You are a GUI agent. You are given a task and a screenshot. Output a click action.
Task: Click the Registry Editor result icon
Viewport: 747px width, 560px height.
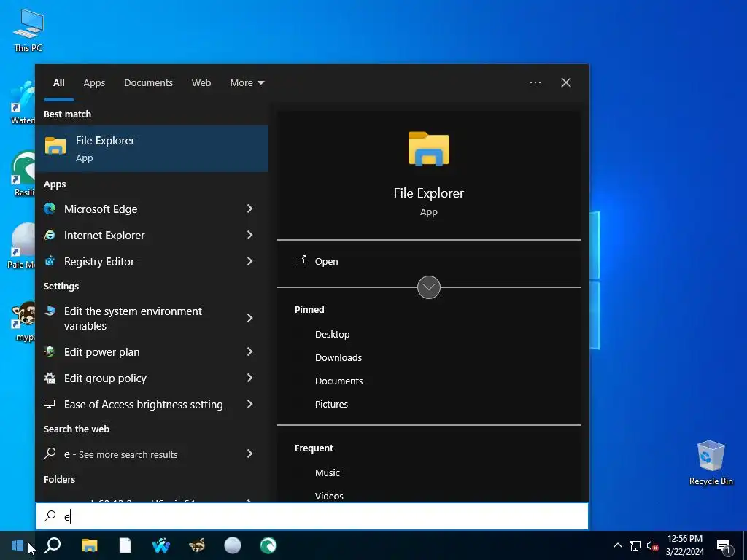click(x=50, y=261)
